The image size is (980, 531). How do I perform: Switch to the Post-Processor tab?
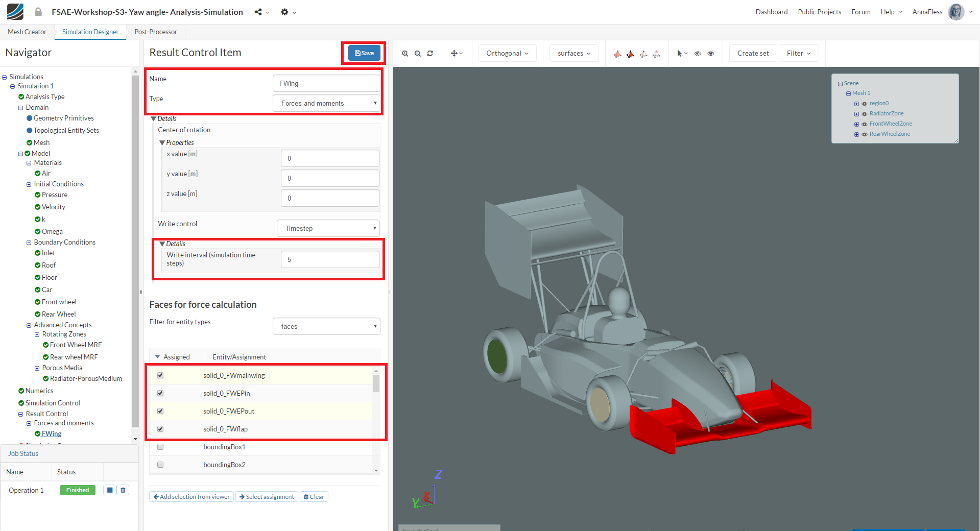coord(156,32)
